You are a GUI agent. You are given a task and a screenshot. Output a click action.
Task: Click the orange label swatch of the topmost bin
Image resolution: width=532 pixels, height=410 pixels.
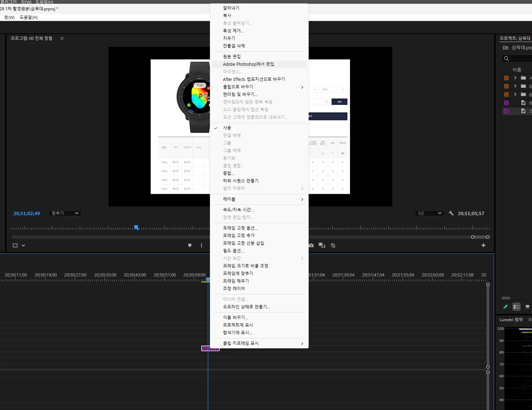pos(506,78)
